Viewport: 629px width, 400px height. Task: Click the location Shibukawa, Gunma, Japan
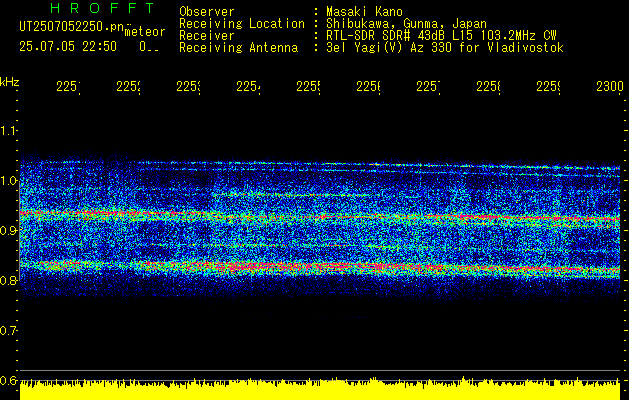[406, 23]
